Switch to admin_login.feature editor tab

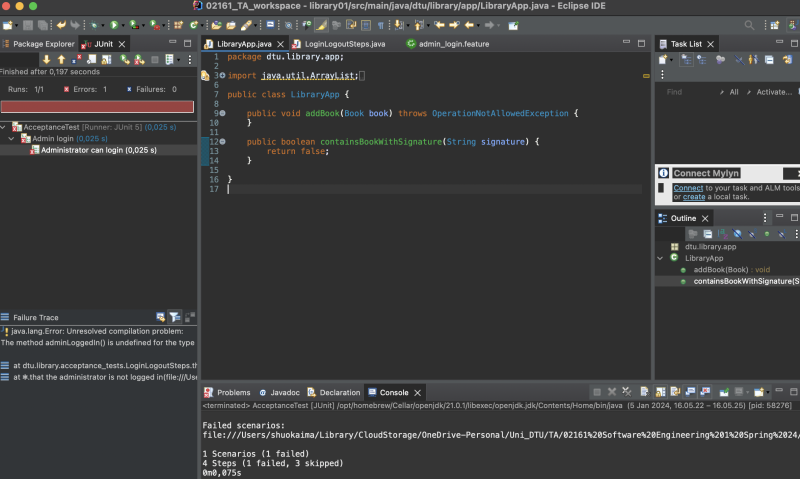448,44
